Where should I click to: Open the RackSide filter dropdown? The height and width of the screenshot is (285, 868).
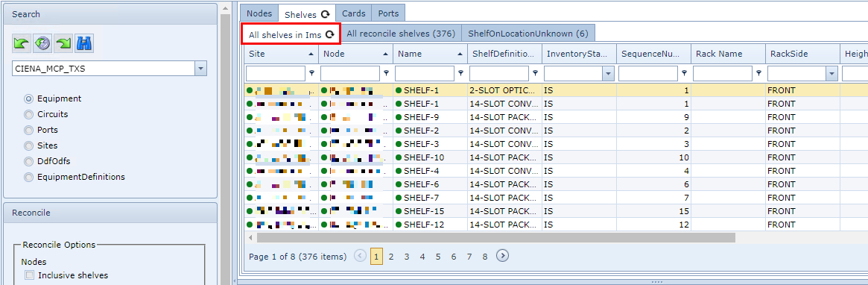pos(831,73)
